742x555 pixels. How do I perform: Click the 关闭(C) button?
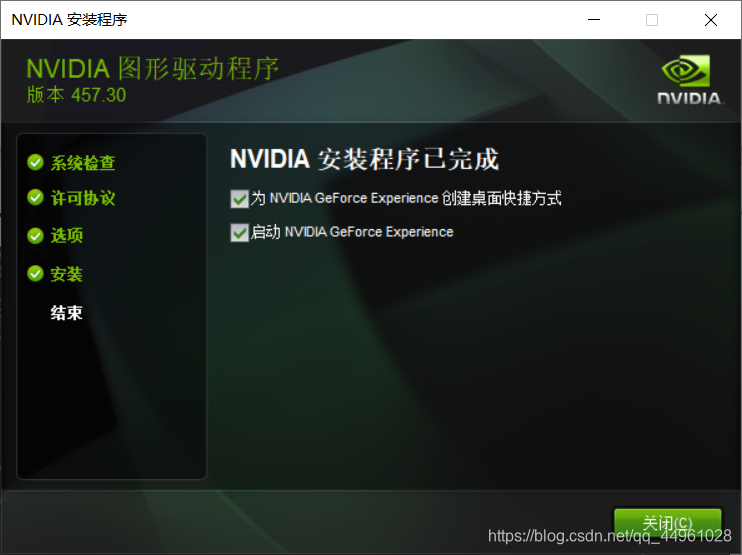click(667, 525)
